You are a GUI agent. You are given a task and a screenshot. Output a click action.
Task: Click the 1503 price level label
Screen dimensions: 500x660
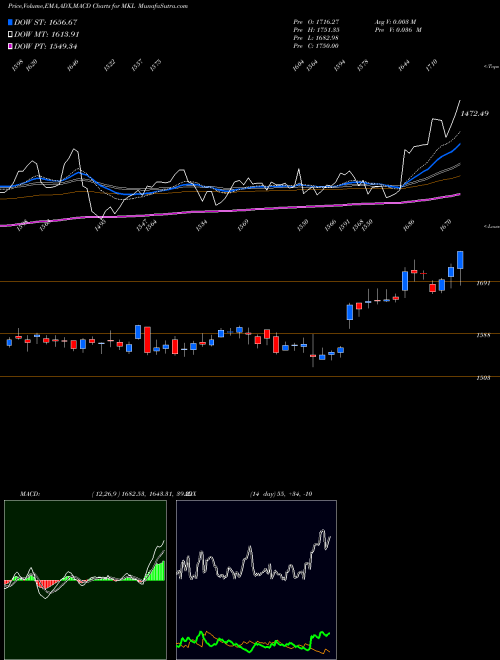tap(483, 378)
